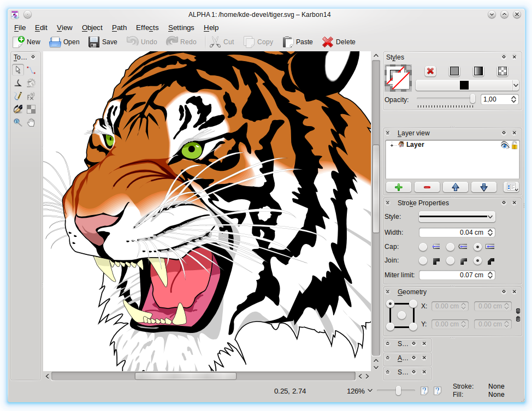The image size is (532, 411).
Task: Toggle the aspect ratio chain lock in Geometry
Action: coord(518,315)
